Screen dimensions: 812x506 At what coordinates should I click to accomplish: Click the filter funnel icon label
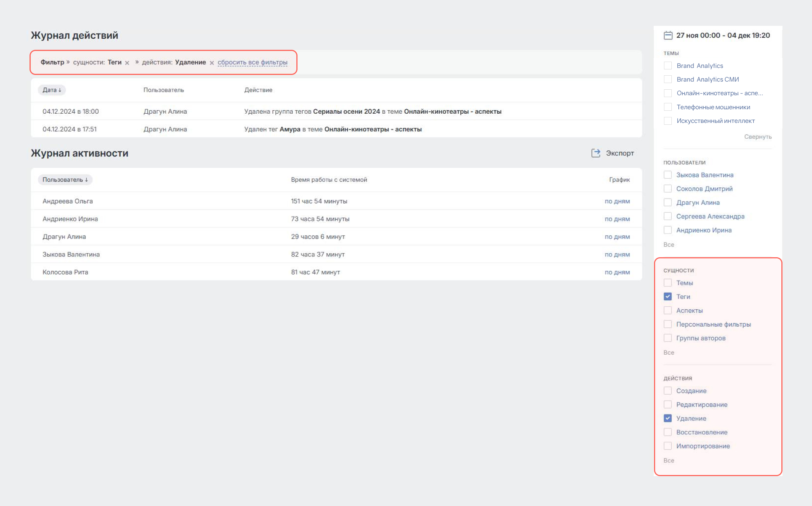pyautogui.click(x=52, y=62)
